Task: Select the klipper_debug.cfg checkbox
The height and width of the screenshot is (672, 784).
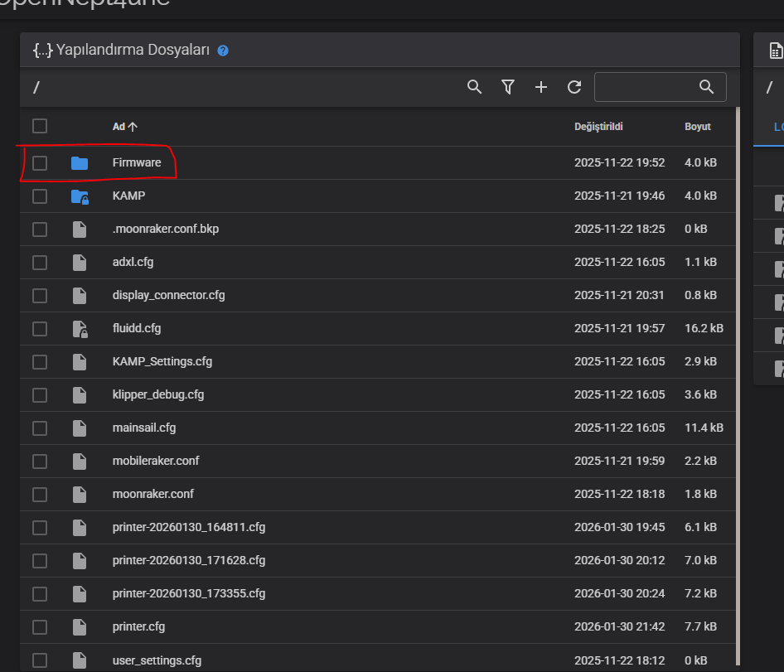Action: tap(40, 395)
